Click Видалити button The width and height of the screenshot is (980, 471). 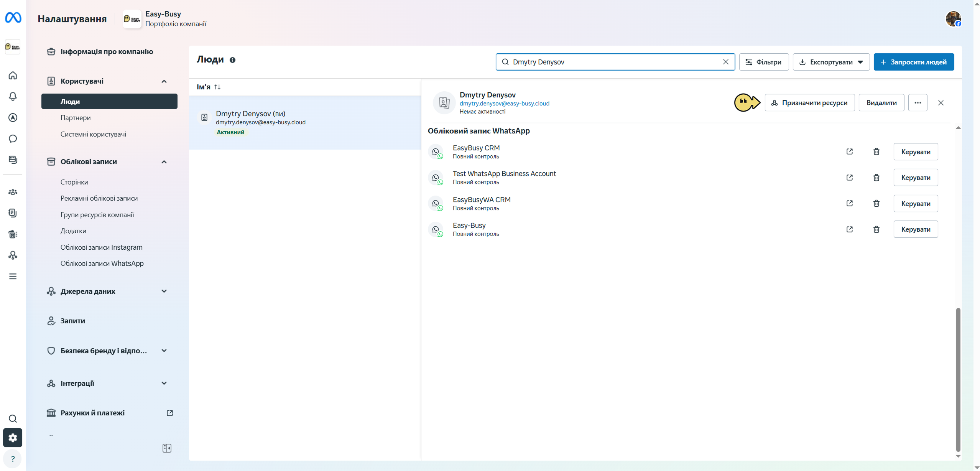coord(881,103)
